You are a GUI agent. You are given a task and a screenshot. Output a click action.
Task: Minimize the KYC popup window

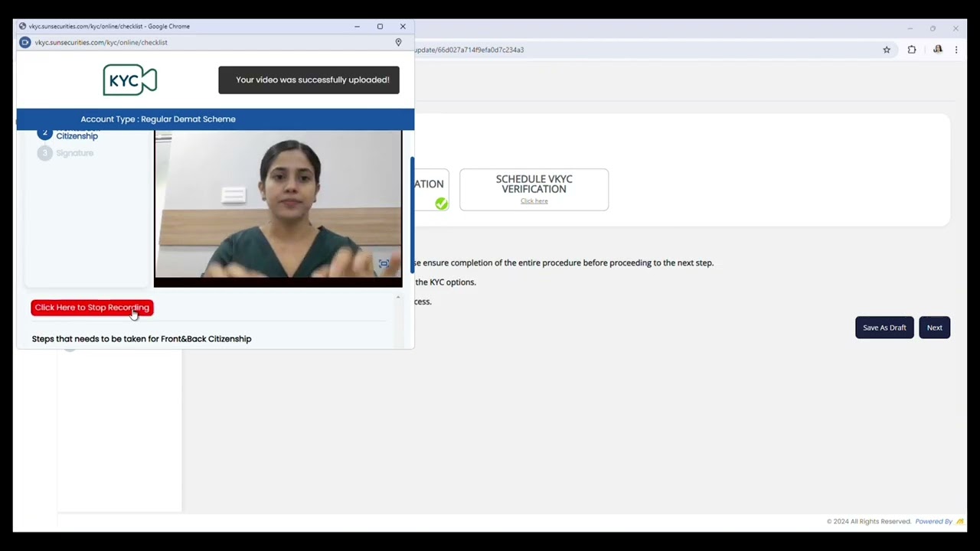point(357,26)
